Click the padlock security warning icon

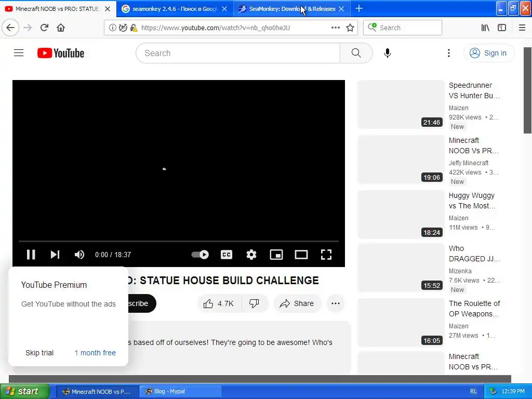pos(134,28)
